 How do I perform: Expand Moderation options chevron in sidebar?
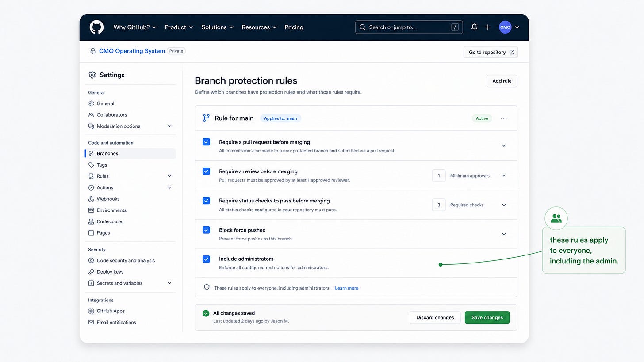click(x=169, y=126)
